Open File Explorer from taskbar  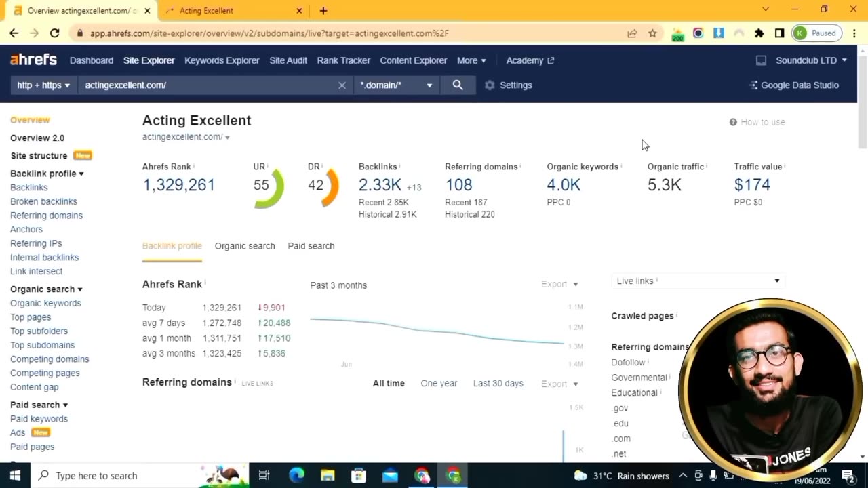(x=328, y=475)
